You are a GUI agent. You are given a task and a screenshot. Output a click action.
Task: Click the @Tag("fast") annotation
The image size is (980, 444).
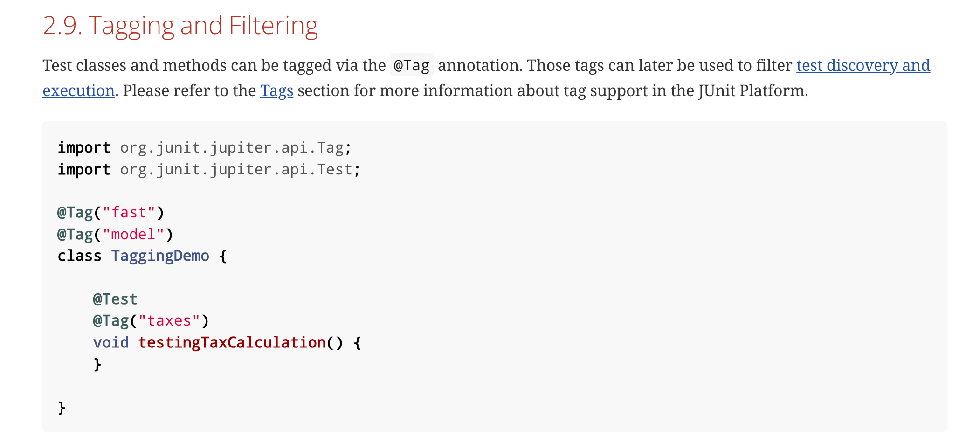point(111,213)
